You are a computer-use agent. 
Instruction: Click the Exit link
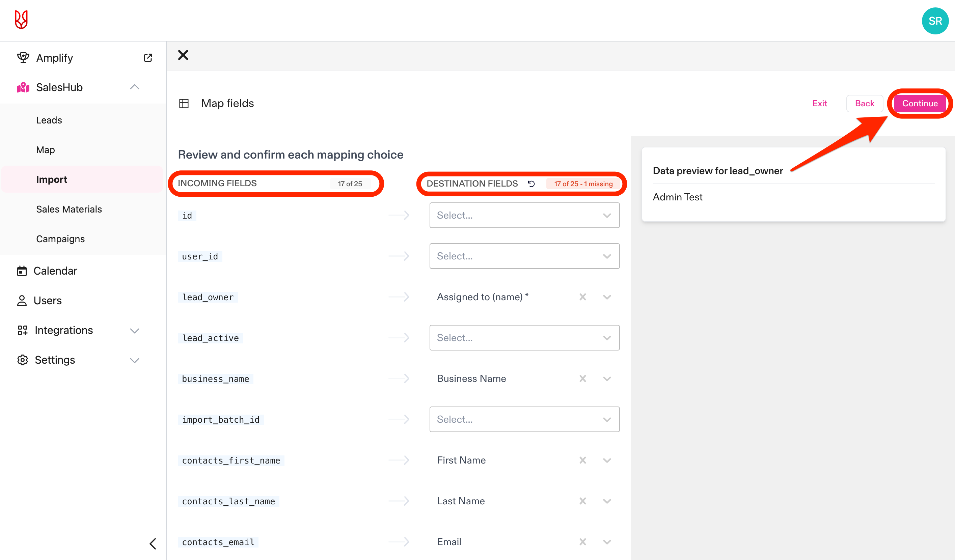coord(819,104)
